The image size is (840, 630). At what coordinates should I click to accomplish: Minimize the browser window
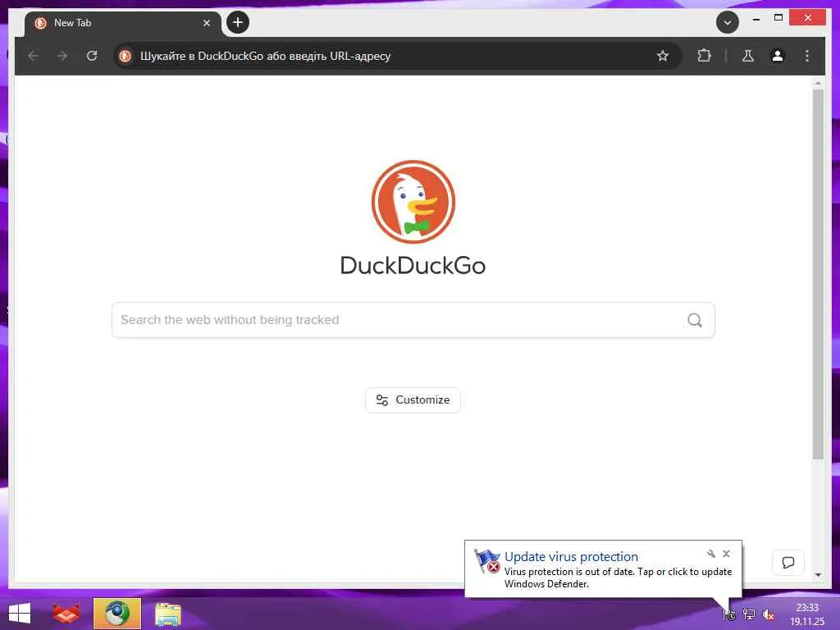click(756, 19)
